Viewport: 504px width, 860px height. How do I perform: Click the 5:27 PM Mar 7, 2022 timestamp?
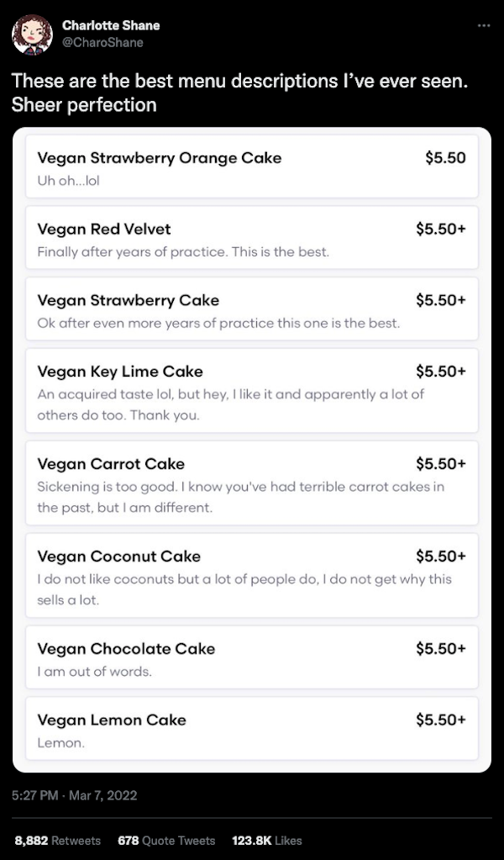75,794
